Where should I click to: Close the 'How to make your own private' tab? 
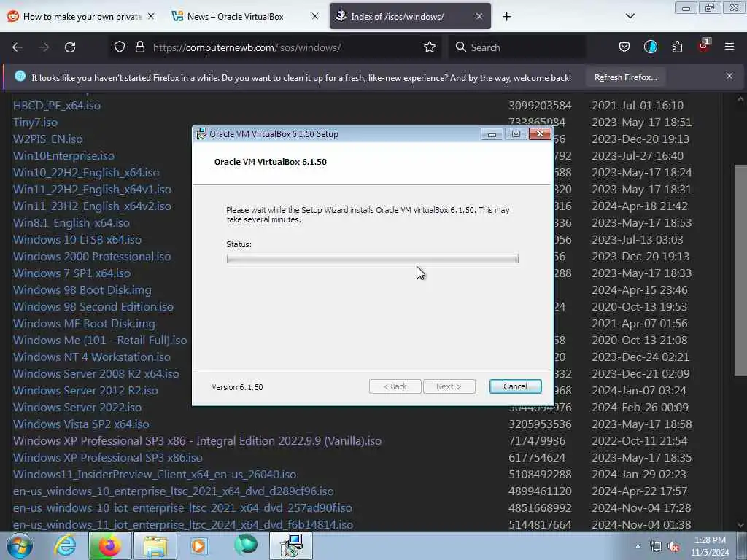point(151,16)
